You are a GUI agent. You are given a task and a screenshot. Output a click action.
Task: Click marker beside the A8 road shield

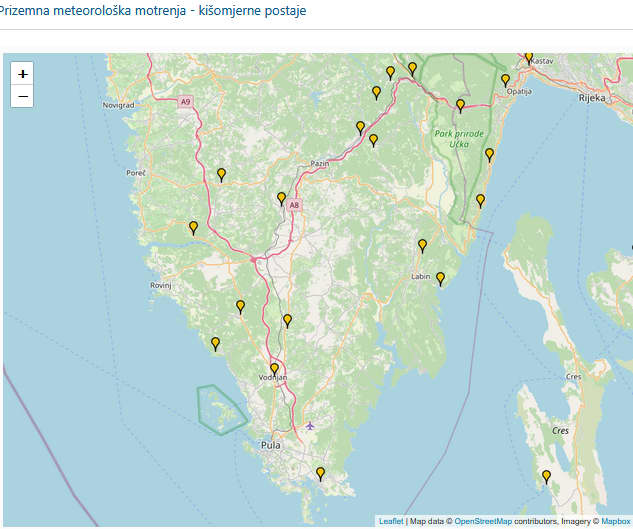point(281,198)
